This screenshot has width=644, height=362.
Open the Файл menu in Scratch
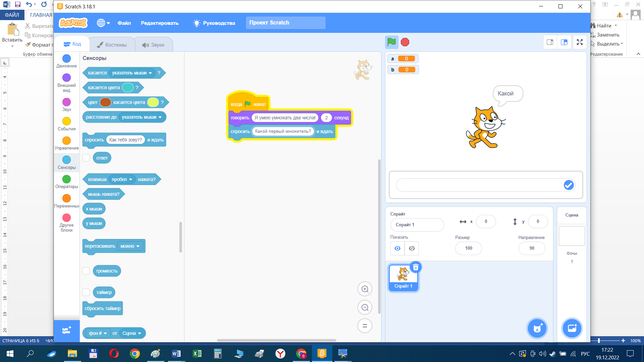point(124,23)
